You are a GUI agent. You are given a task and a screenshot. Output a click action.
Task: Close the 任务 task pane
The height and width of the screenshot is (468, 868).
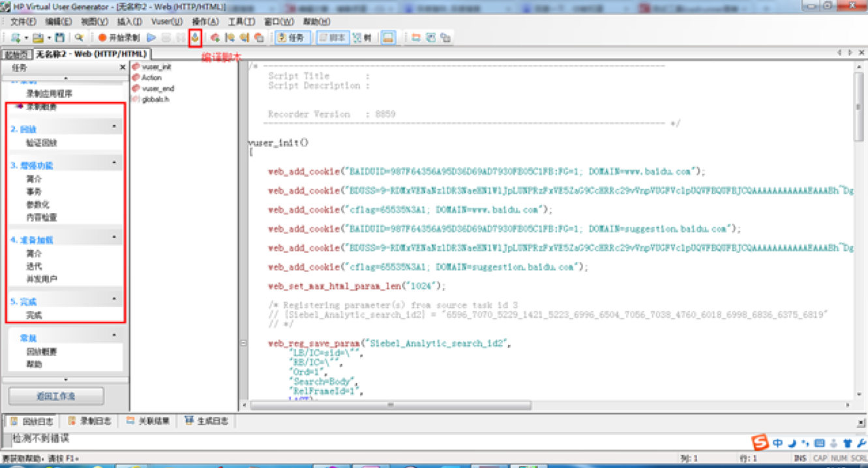coord(123,68)
